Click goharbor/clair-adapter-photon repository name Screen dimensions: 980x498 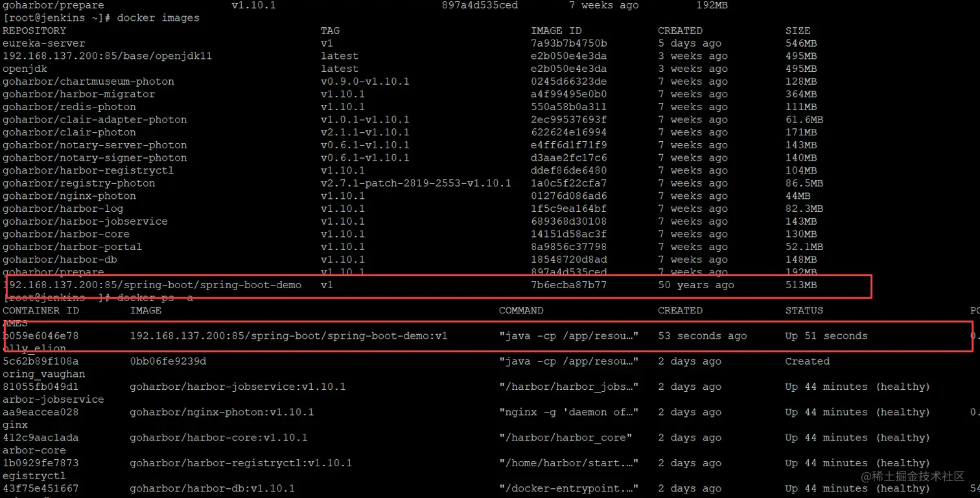point(95,120)
